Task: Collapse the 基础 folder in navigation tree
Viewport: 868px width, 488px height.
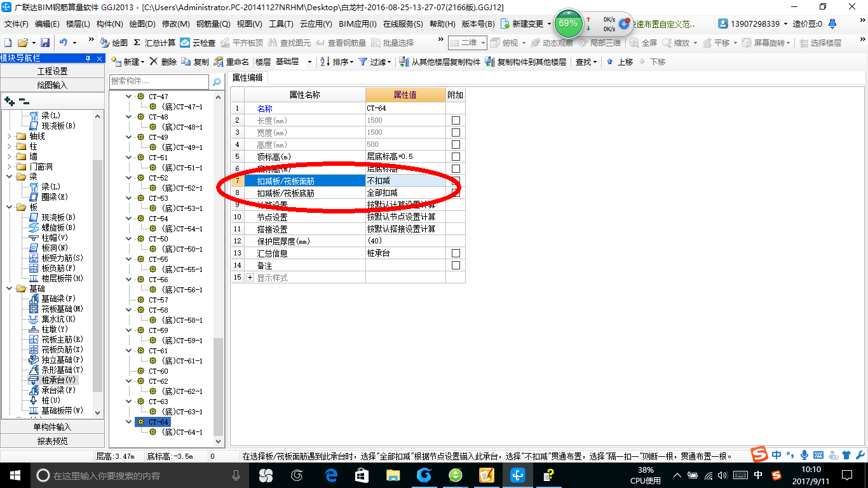Action: [8, 288]
